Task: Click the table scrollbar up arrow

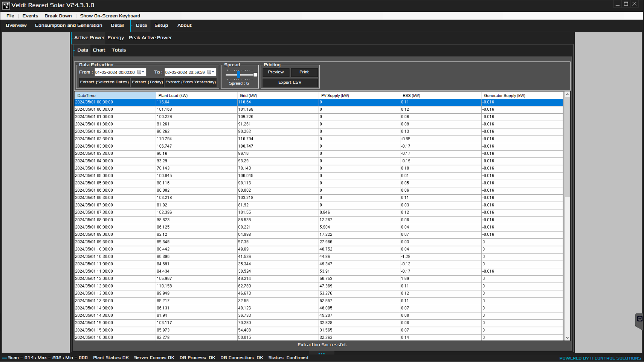Action: click(x=567, y=95)
